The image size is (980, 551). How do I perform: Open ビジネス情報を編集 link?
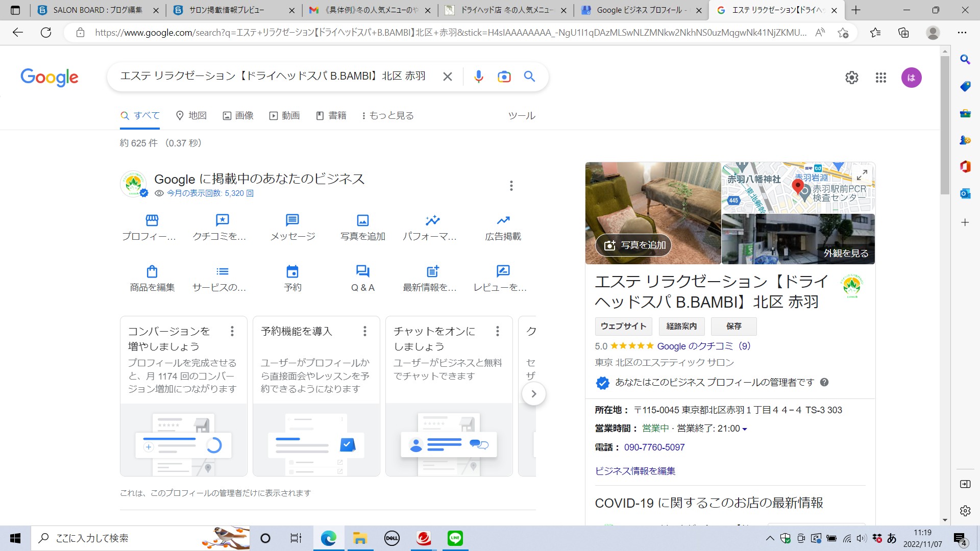[x=635, y=471]
